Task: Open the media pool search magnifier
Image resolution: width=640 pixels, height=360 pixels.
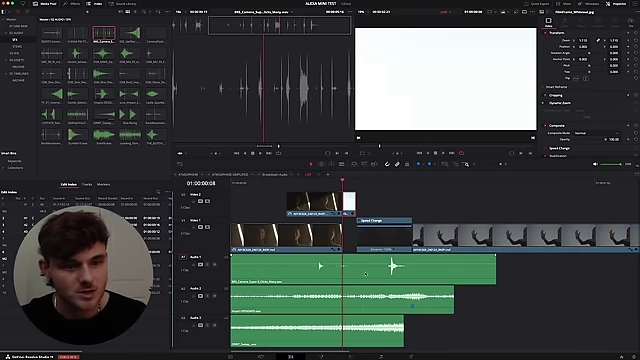Action: coord(144,12)
